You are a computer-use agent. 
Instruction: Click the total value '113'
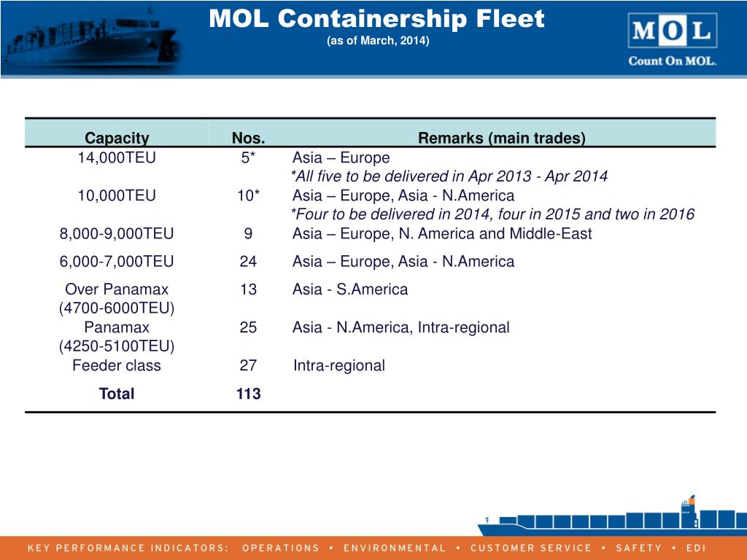point(248,394)
